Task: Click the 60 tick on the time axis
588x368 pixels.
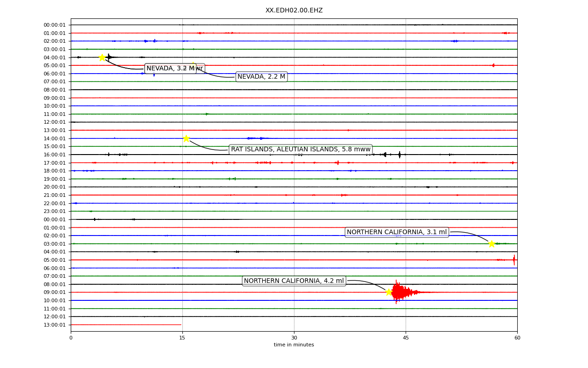Action: [x=517, y=338]
